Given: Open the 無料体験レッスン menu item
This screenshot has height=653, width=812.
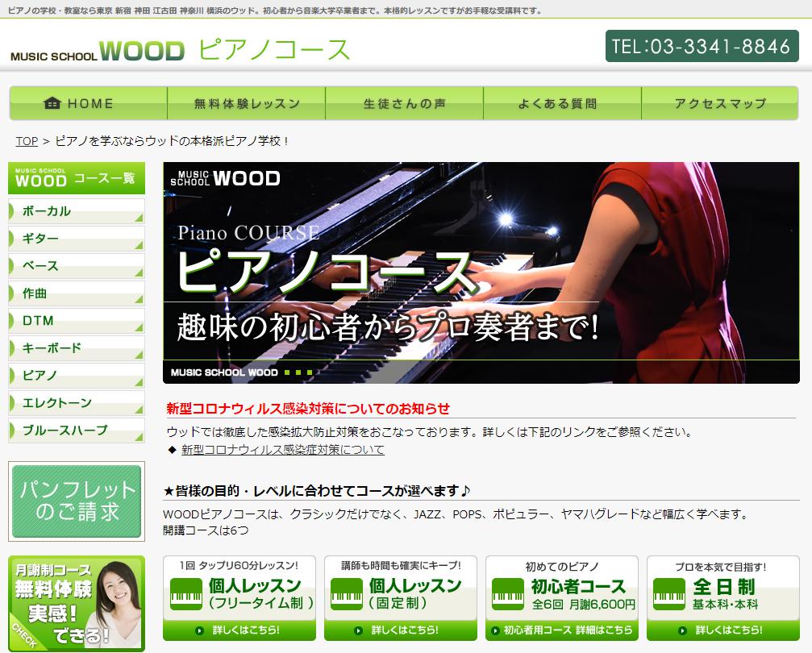Looking at the screenshot, I should click(247, 103).
